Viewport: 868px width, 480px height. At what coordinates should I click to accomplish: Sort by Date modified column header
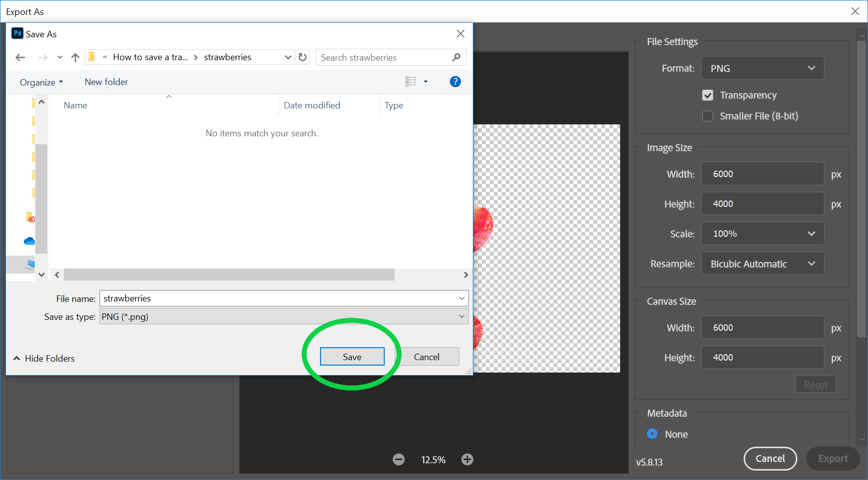point(312,105)
